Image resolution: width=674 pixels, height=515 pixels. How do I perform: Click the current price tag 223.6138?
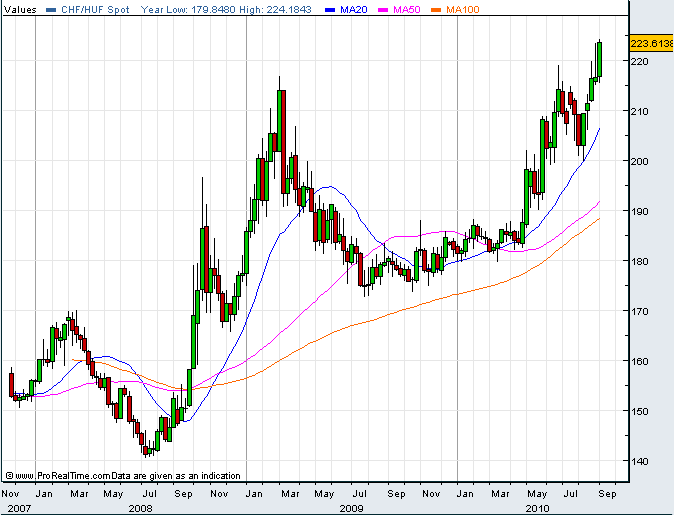pyautogui.click(x=651, y=43)
